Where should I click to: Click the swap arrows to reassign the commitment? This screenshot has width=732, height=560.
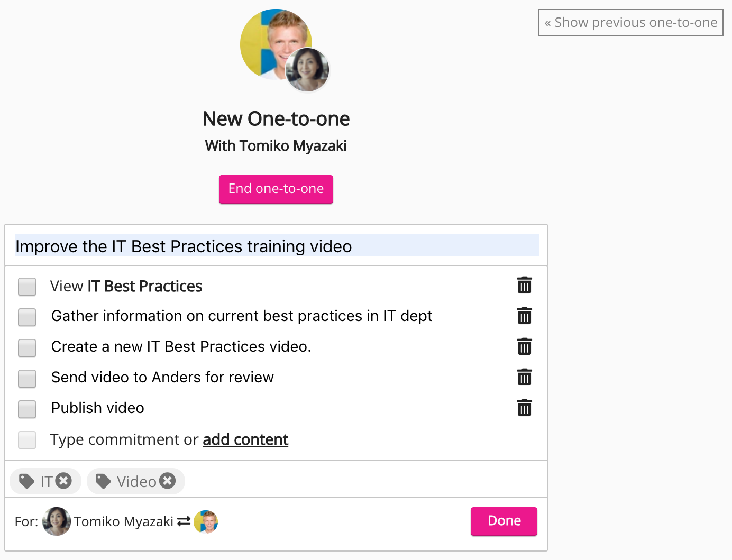point(185,521)
